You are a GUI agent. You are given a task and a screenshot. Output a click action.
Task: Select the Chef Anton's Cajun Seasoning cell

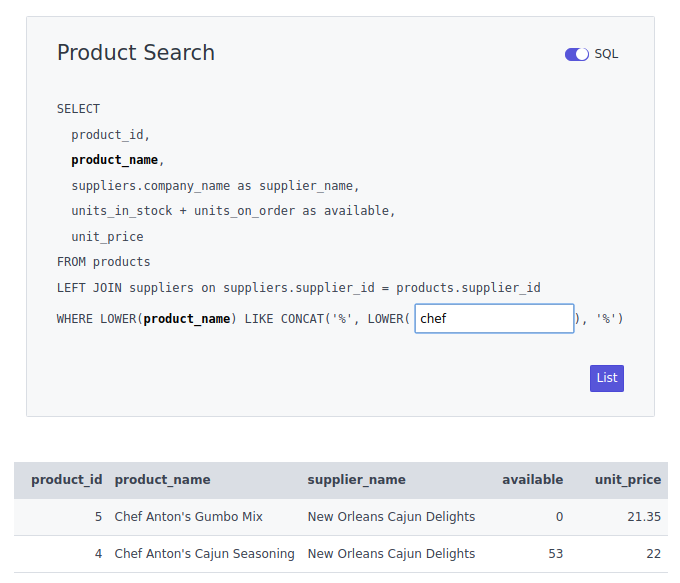[204, 554]
